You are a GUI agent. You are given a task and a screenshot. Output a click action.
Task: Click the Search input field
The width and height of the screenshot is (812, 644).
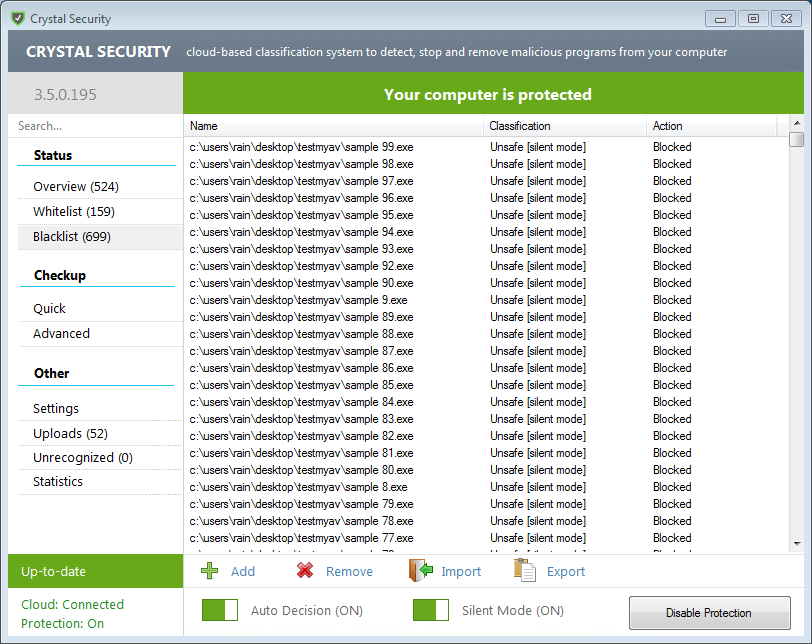pos(95,126)
